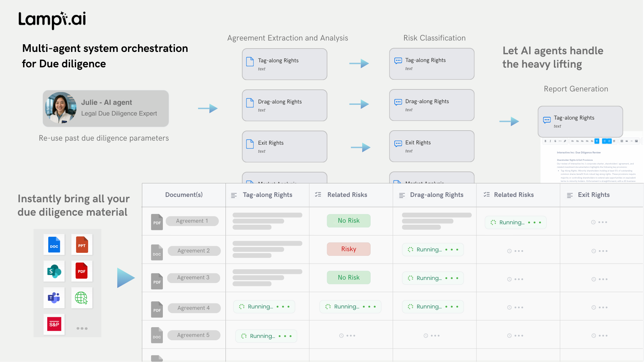Viewport: 644px width, 362px height.
Task: Click the Risky status badge
Action: pyautogui.click(x=348, y=249)
